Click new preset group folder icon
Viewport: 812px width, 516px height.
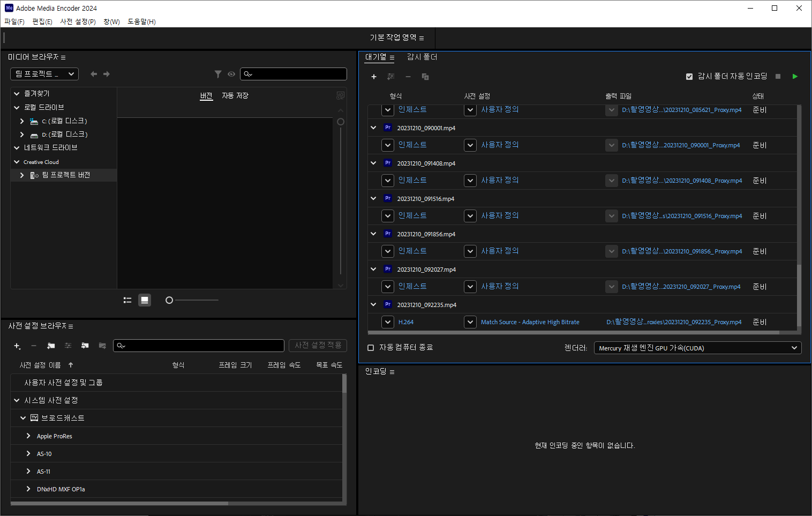(x=51, y=346)
